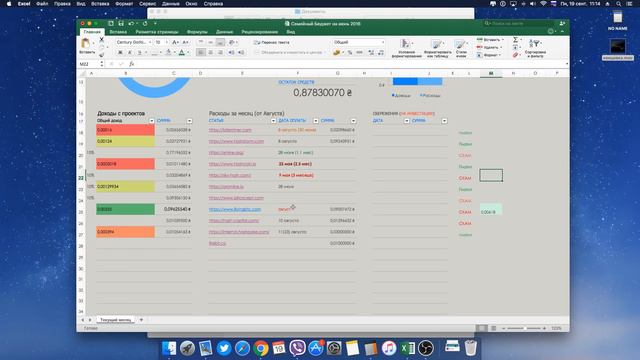The height and width of the screenshot is (360, 640).
Task: Toggle bottom vertical alignment
Action: tap(220, 42)
